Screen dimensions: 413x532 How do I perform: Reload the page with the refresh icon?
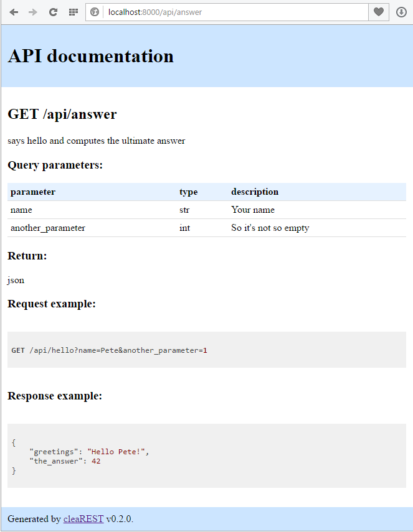53,12
